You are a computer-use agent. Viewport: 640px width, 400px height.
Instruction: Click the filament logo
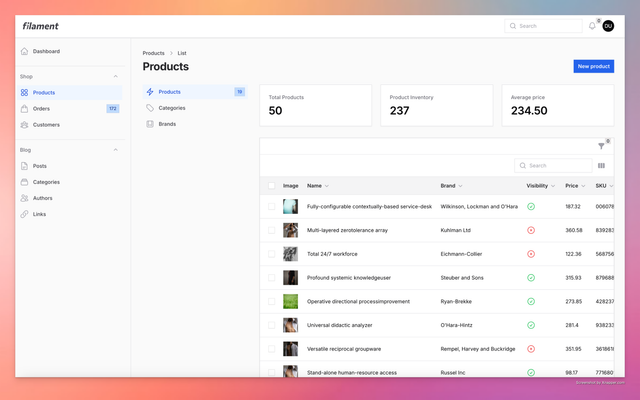[x=40, y=26]
